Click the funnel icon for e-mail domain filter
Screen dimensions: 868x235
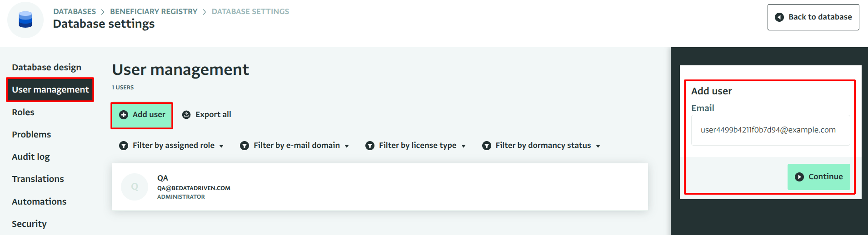(244, 146)
